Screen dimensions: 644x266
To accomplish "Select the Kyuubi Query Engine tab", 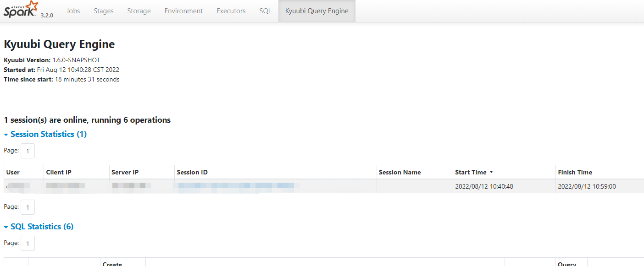I will tap(317, 11).
